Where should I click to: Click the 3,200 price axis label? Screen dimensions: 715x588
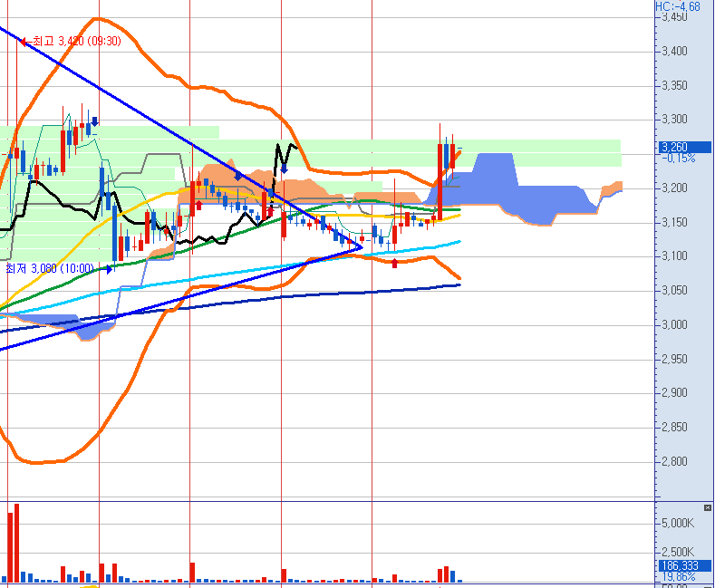coord(674,188)
